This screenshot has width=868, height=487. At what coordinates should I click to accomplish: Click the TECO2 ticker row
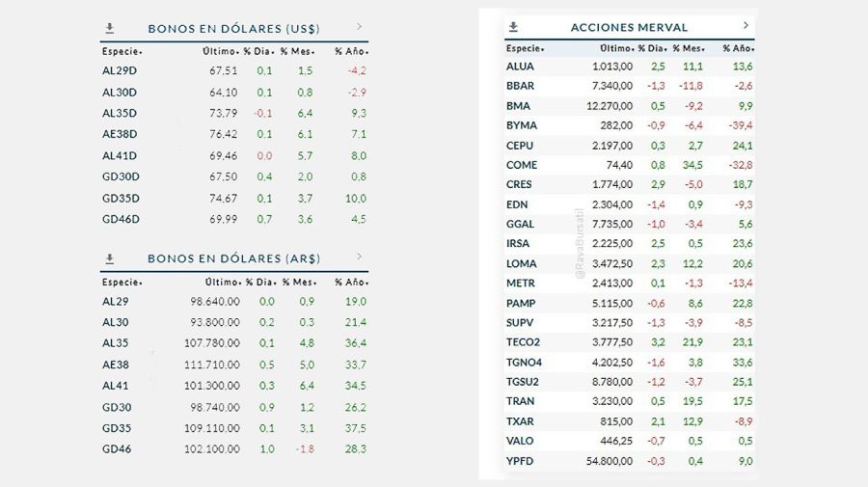[x=523, y=342]
